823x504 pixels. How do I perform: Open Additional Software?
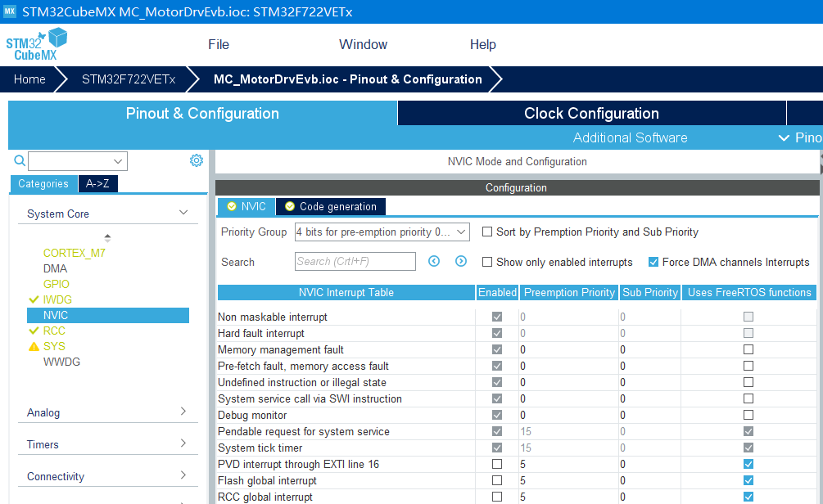630,137
